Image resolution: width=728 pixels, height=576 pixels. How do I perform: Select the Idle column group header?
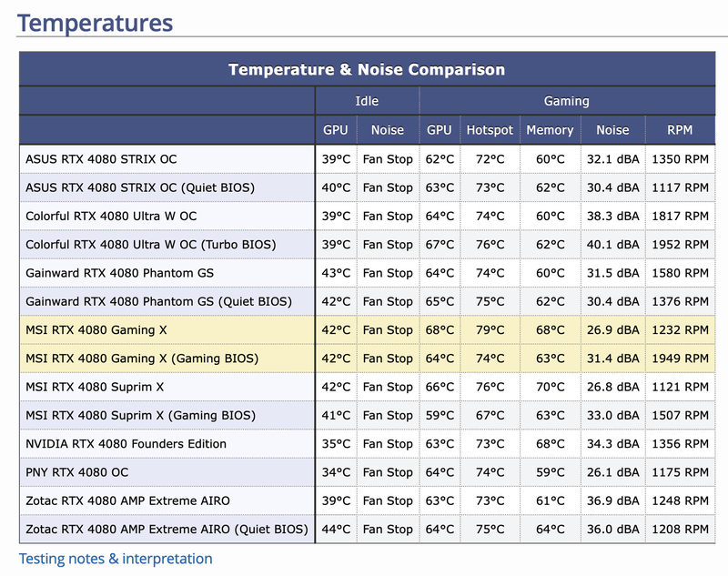(x=367, y=101)
